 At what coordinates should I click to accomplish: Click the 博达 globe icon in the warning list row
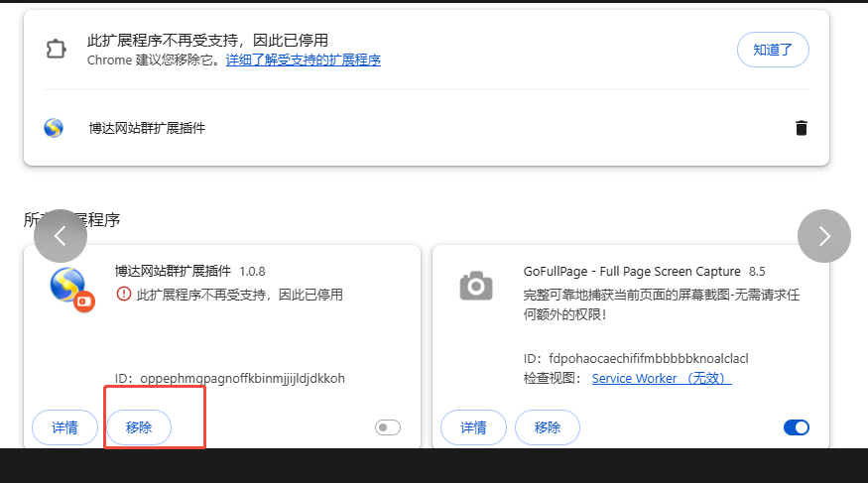pos(54,128)
